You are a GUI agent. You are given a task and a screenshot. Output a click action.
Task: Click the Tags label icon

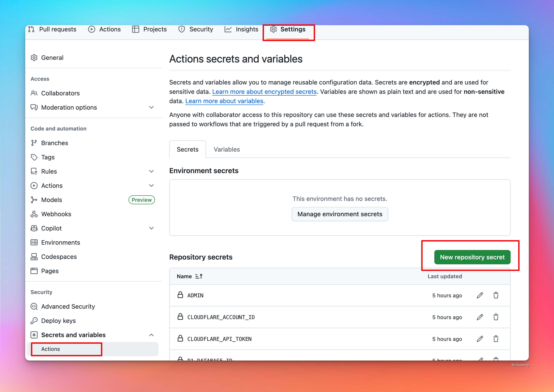(x=34, y=157)
